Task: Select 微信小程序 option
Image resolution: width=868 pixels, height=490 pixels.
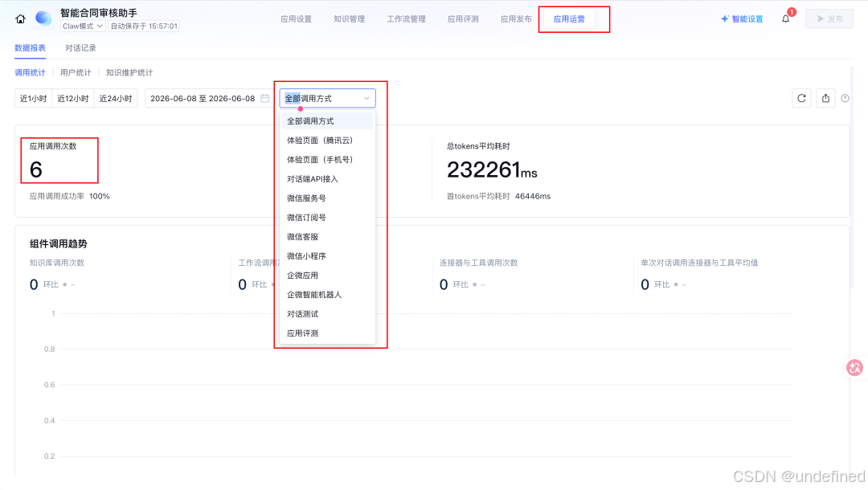Action: tap(327, 256)
